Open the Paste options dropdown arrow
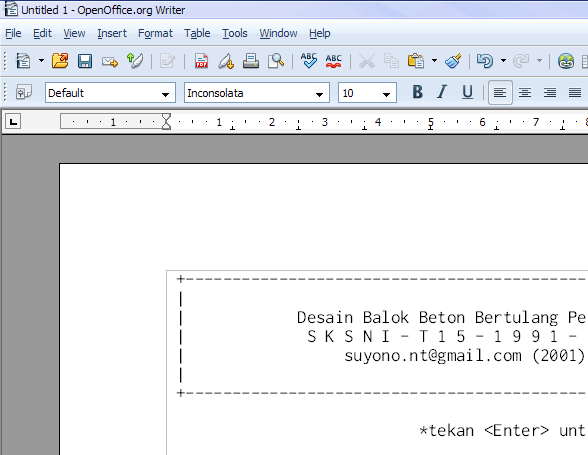Screen dimensions: 588x455 [x=434, y=61]
